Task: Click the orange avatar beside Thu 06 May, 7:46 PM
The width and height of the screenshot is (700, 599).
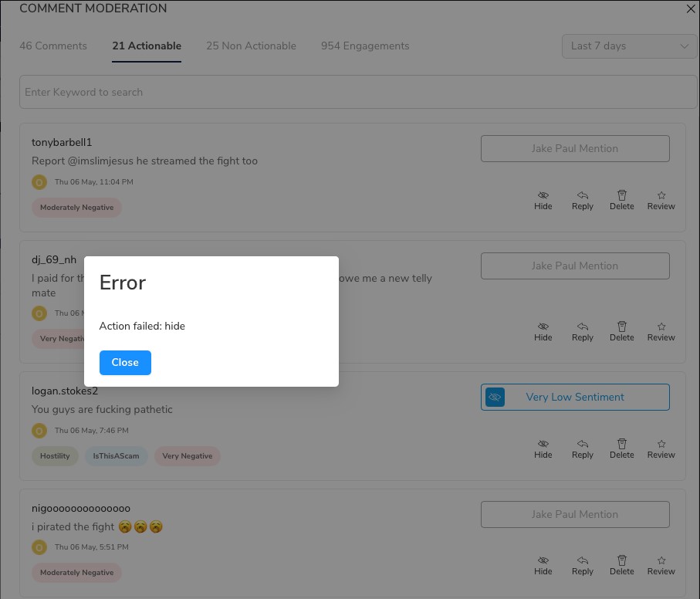Action: (x=39, y=431)
